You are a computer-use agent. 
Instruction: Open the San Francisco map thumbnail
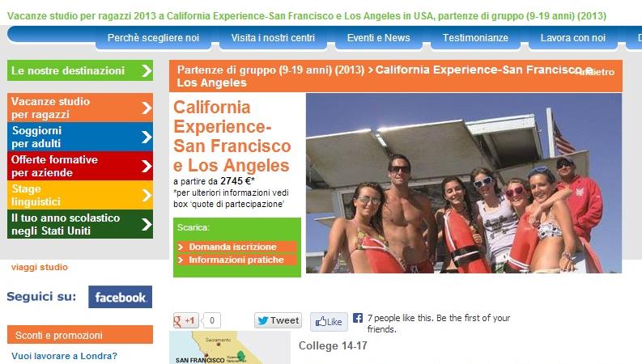(x=230, y=348)
